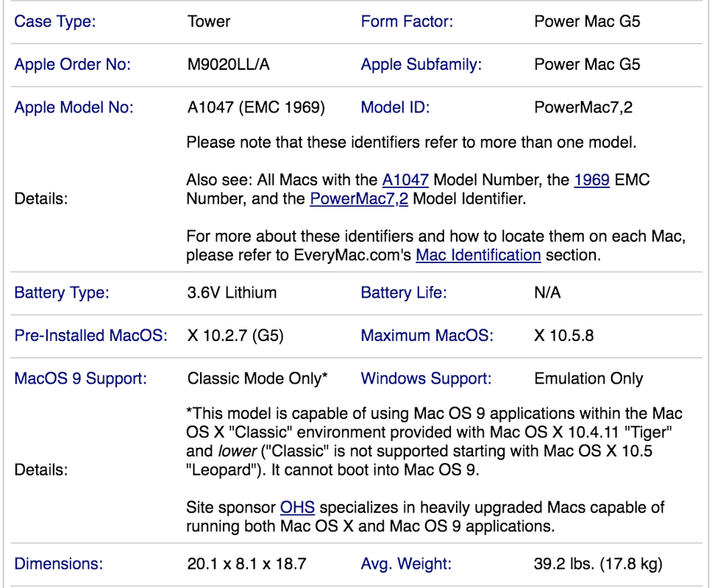This screenshot has width=712, height=588.
Task: Follow the PowerMac7,2 model identifier link
Action: click(x=359, y=198)
